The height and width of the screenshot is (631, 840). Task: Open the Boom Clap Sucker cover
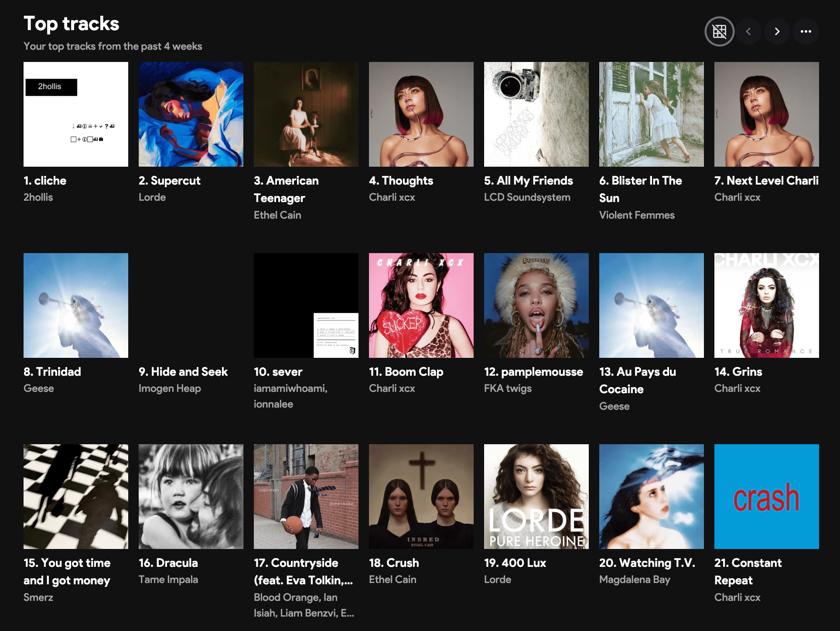point(421,305)
